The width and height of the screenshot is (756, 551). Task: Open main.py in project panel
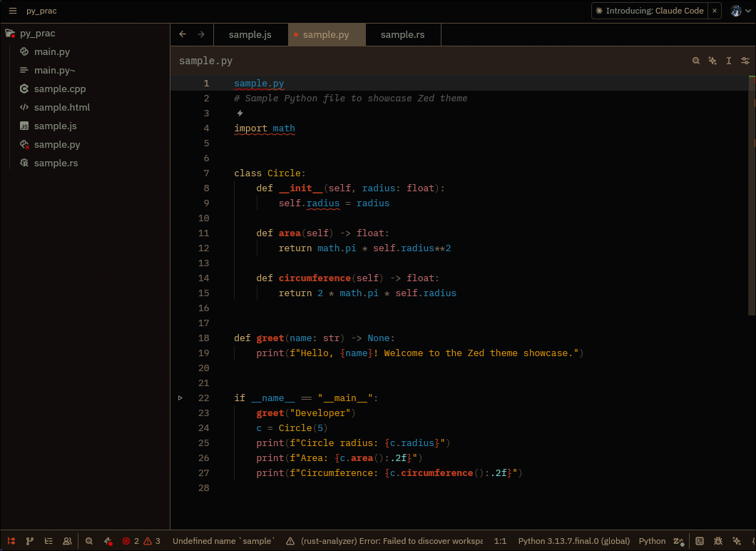[x=52, y=51]
